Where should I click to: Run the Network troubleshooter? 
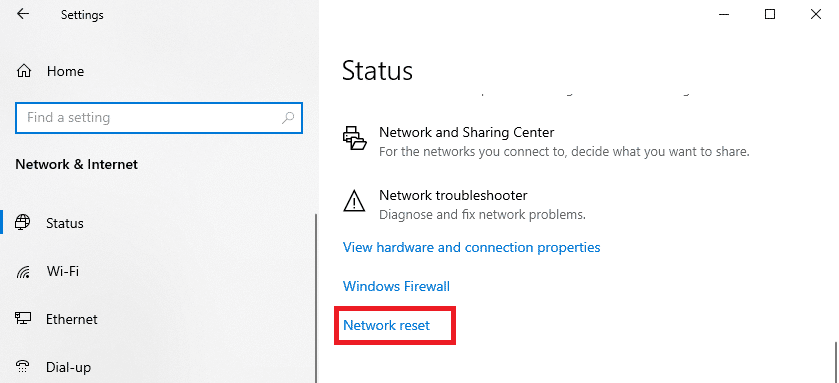tap(453, 195)
